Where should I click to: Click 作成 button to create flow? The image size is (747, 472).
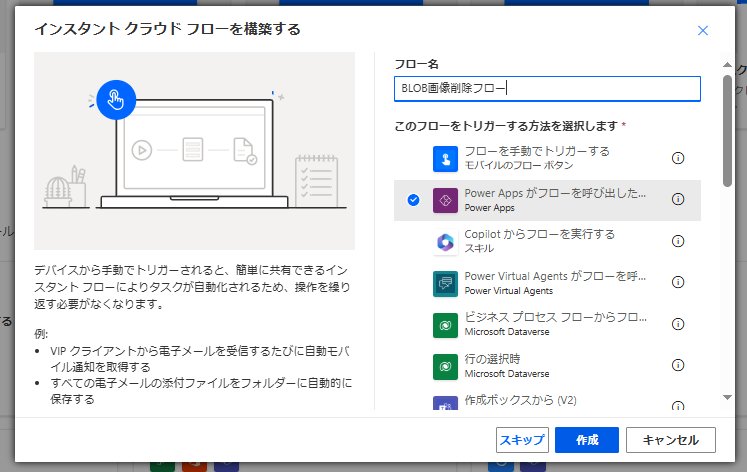(x=587, y=440)
